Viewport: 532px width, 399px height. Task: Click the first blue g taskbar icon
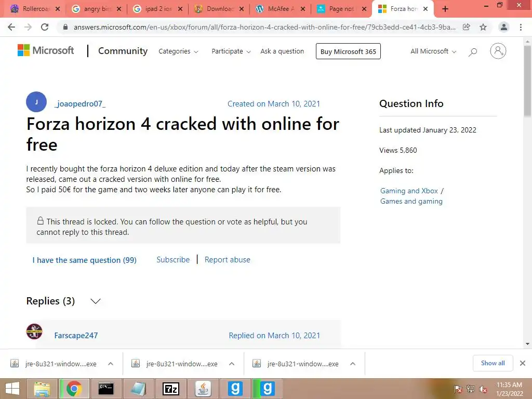235,389
